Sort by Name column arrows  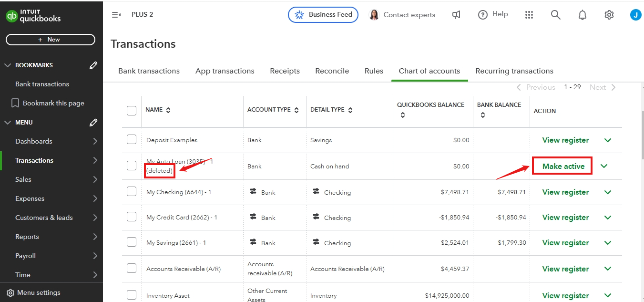point(168,110)
